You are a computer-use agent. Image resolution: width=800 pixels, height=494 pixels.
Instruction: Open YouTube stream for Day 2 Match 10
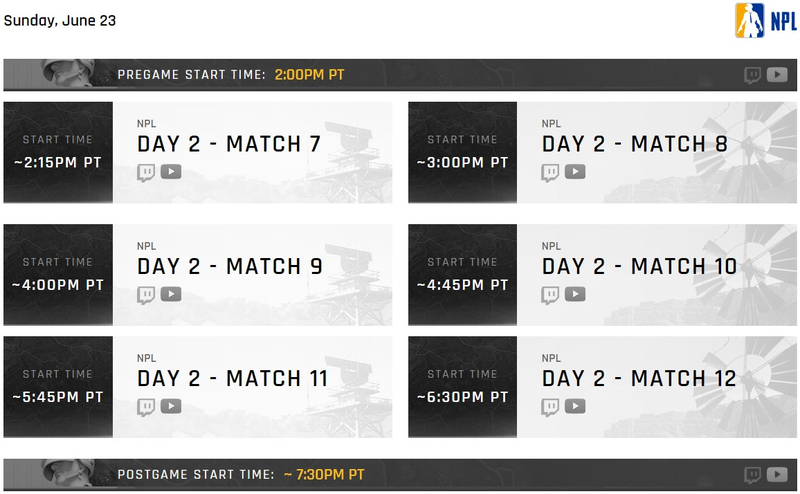click(575, 294)
